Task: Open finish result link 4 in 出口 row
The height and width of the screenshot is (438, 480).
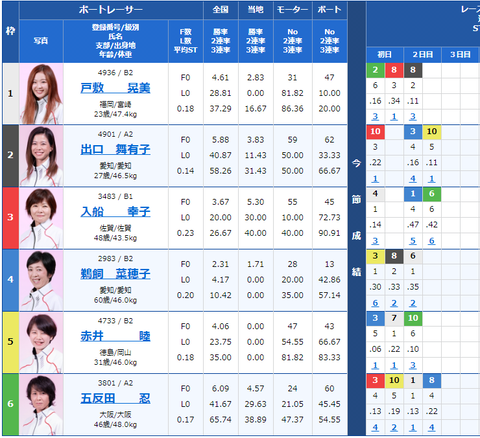Action: [x=413, y=179]
